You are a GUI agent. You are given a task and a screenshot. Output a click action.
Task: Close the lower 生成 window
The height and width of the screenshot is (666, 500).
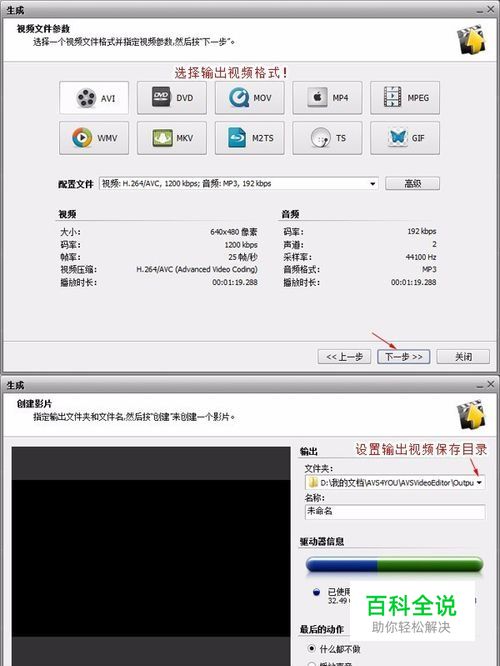[x=491, y=384]
